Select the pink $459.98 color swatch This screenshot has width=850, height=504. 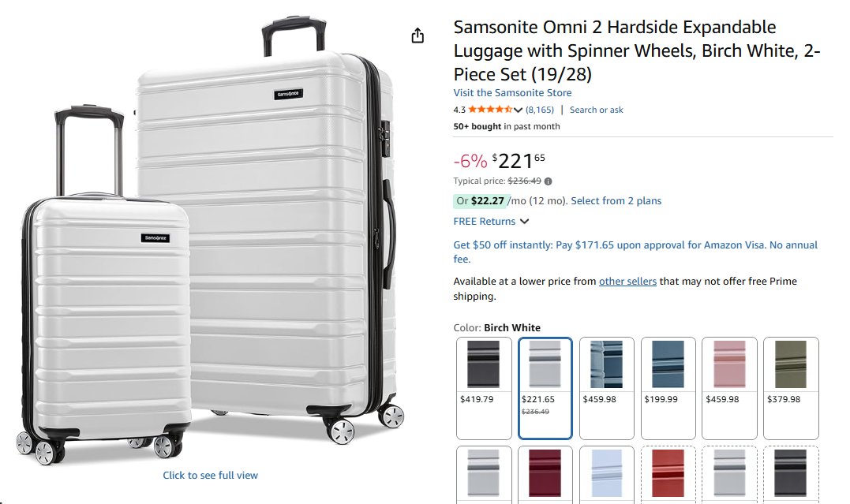(729, 387)
